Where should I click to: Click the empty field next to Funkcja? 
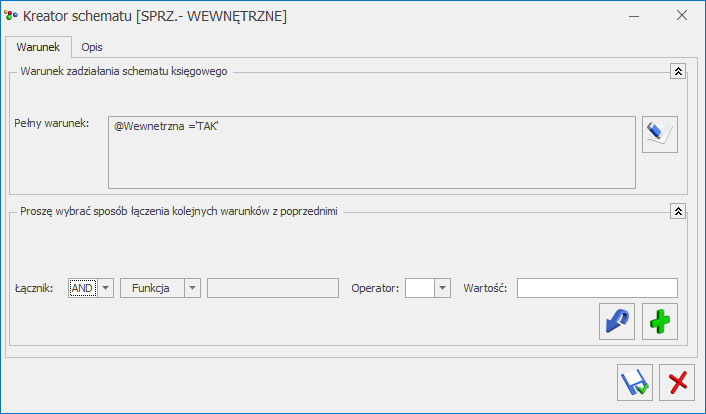[273, 288]
